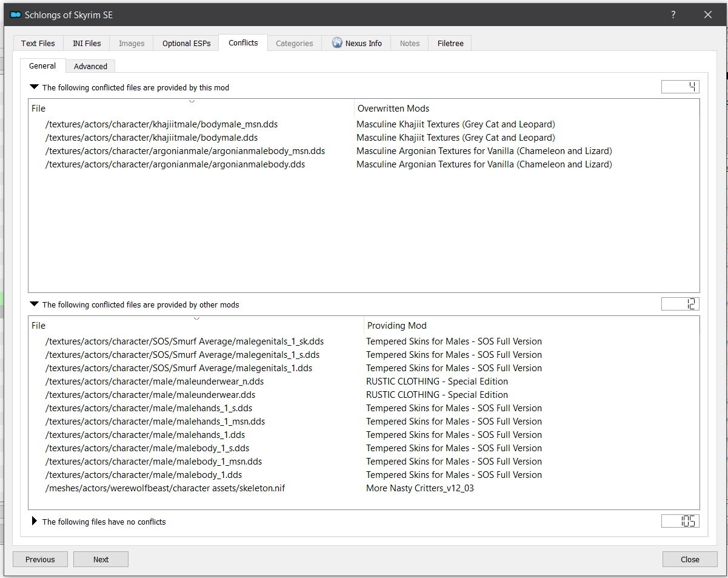Open the Optional ESPs tab

pyautogui.click(x=186, y=43)
